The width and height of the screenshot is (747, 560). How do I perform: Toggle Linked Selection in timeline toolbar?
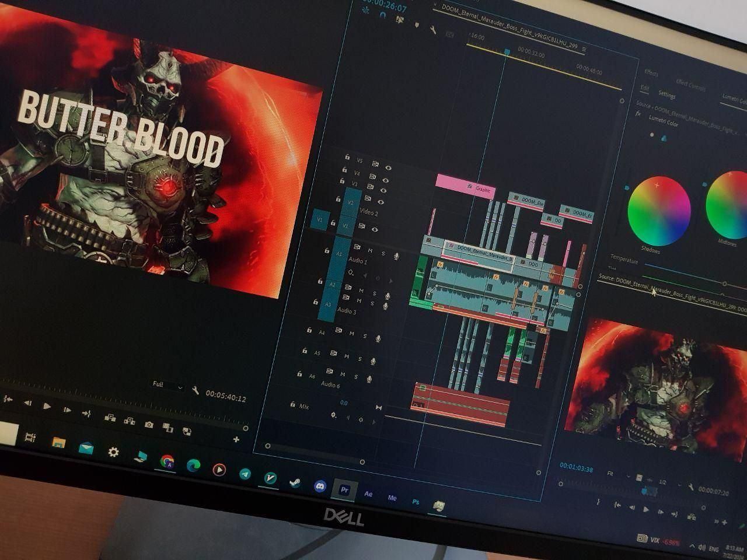pyautogui.click(x=400, y=19)
